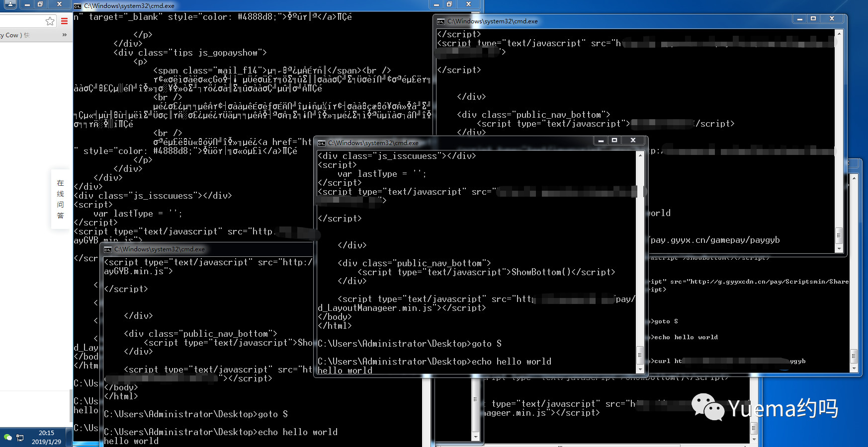Open the system menu icon of the frontmost center cmd window
This screenshot has width=868, height=447.
coord(322,143)
